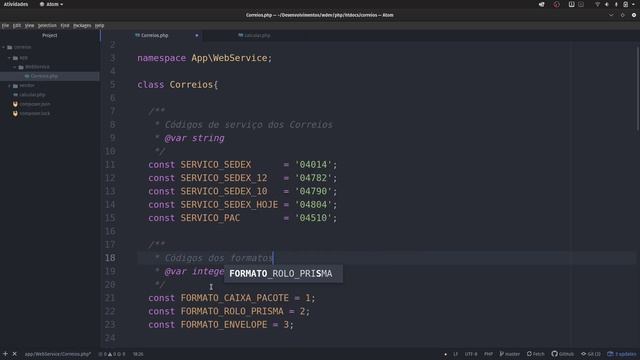
Task: Click the FORMATO_ENVELOPE constant
Action: (x=224, y=325)
